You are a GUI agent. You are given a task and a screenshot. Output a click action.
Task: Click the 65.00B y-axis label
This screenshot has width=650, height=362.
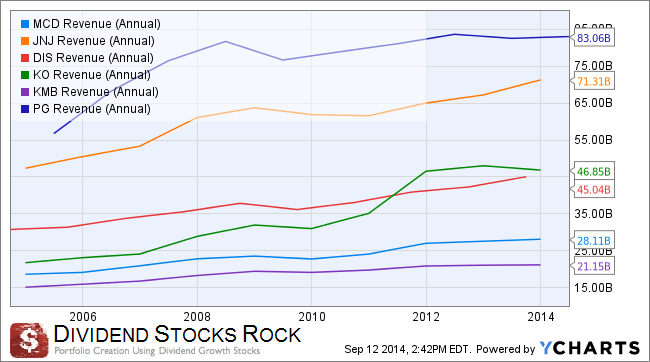tap(593, 103)
